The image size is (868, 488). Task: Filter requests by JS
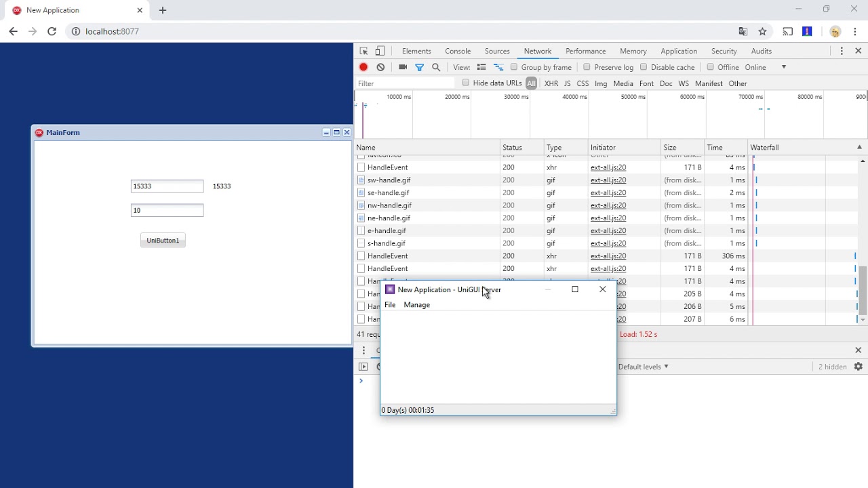[568, 83]
